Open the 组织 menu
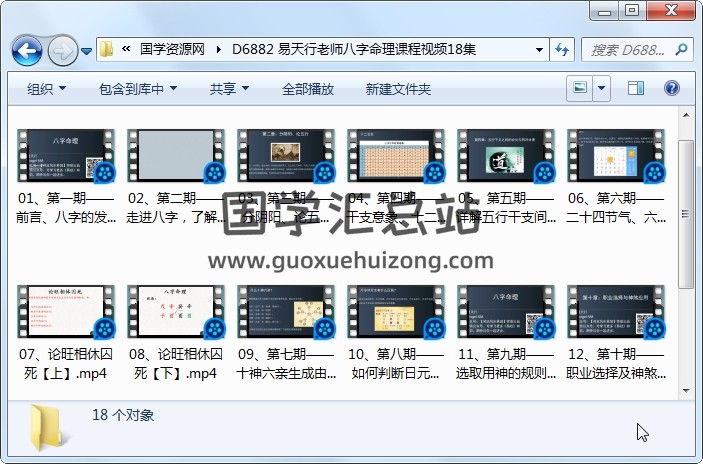Image resolution: width=703 pixels, height=464 pixels. [46, 89]
